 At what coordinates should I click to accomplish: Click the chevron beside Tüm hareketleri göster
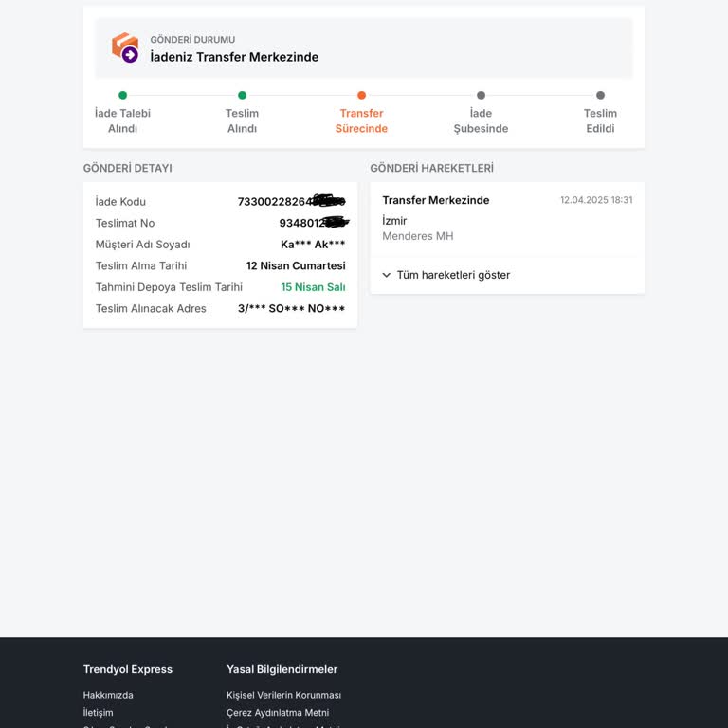(x=387, y=275)
